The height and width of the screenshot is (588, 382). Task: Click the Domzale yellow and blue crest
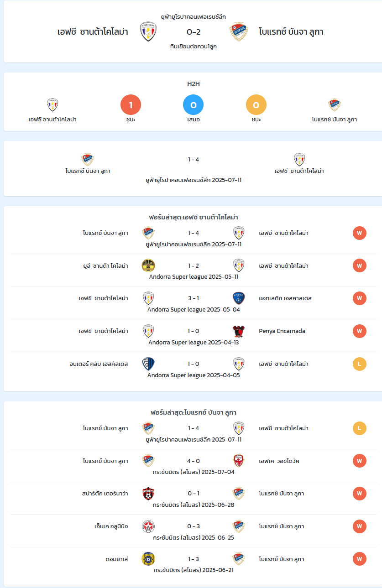click(x=148, y=559)
